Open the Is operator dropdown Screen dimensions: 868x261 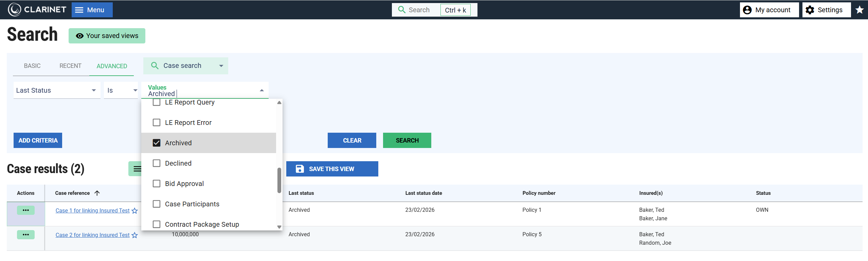pyautogui.click(x=135, y=90)
